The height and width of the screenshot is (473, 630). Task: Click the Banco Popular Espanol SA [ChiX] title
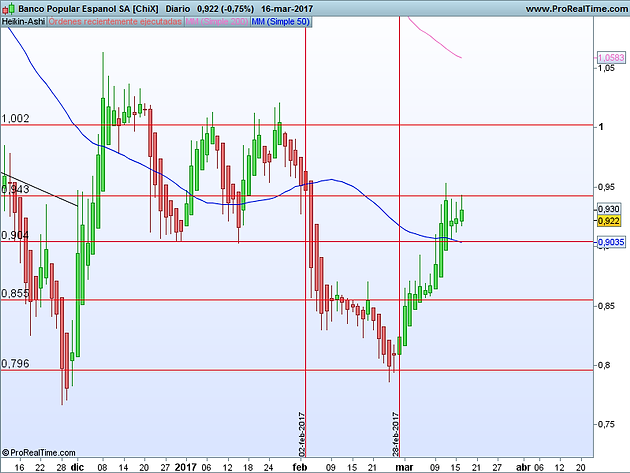88,8
